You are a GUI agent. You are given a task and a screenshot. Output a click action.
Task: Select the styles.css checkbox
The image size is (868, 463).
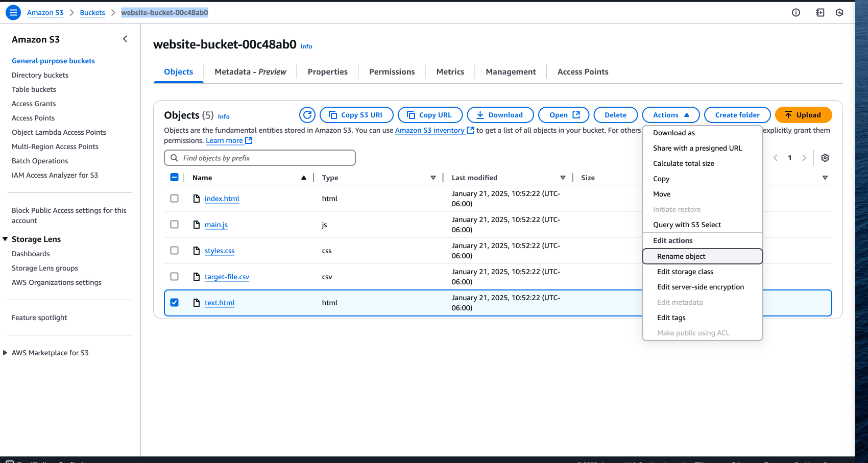(x=174, y=250)
